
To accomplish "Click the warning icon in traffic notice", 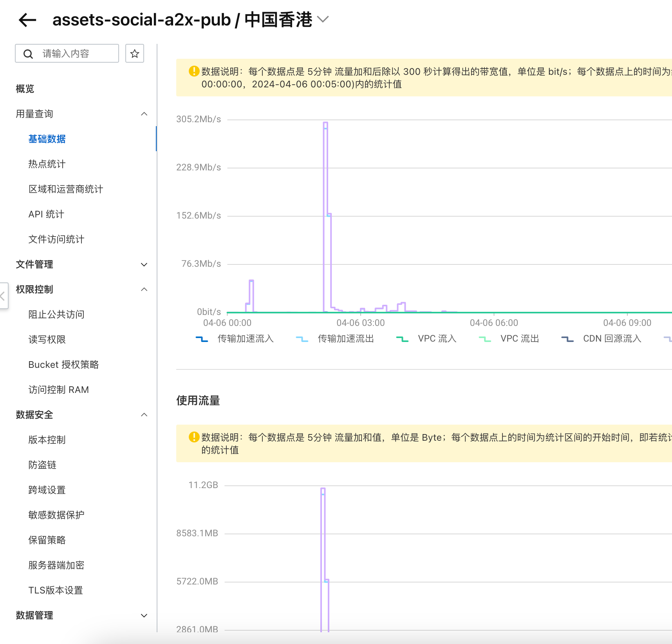I will tap(194, 437).
